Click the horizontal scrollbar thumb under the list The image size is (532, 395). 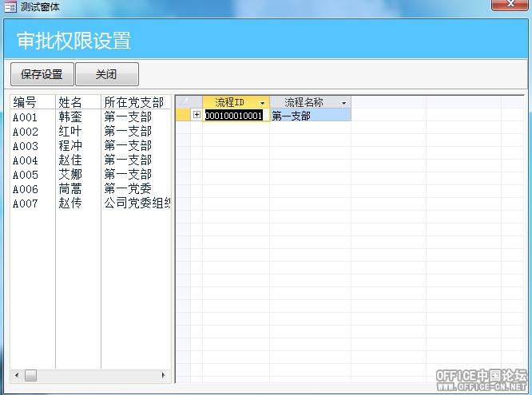30,375
